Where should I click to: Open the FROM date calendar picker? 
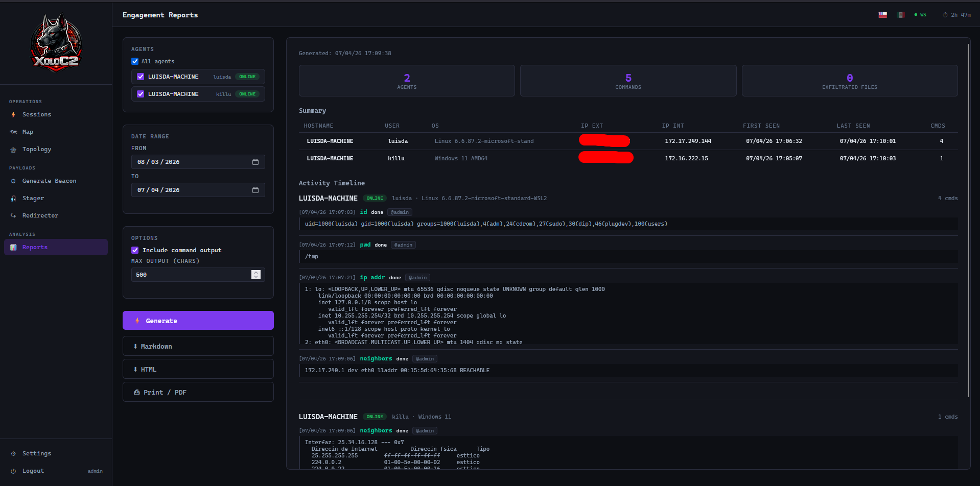coord(255,162)
